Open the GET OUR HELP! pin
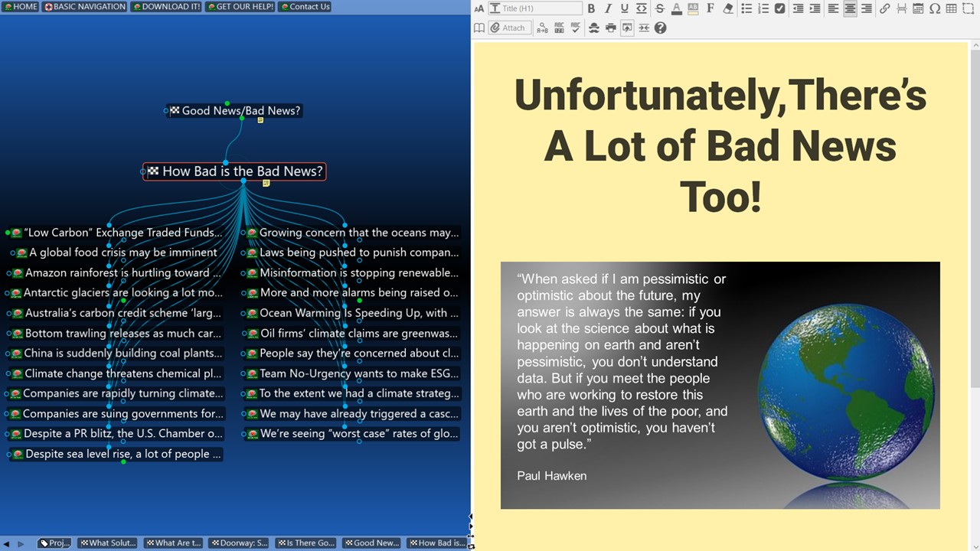The height and width of the screenshot is (551, 980). 240,7
